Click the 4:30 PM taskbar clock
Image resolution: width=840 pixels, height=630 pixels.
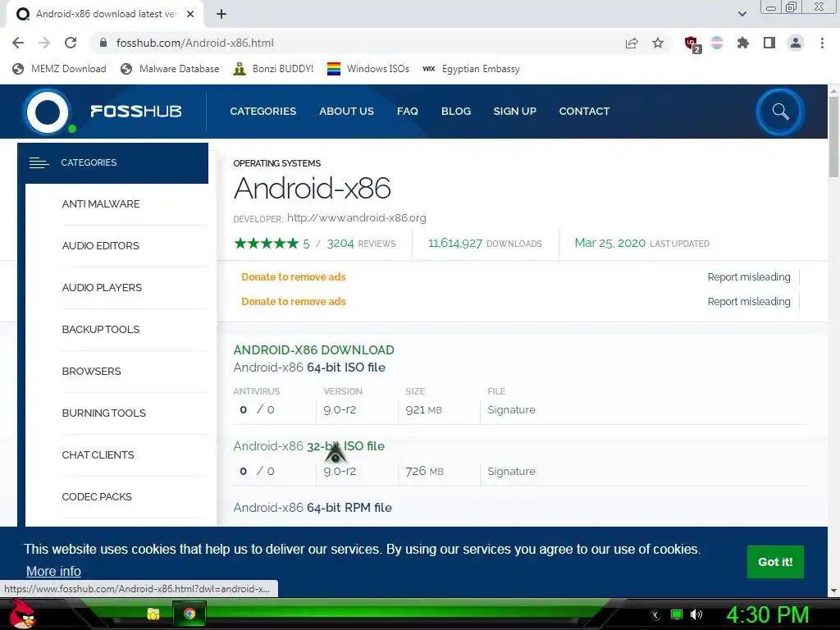(768, 614)
